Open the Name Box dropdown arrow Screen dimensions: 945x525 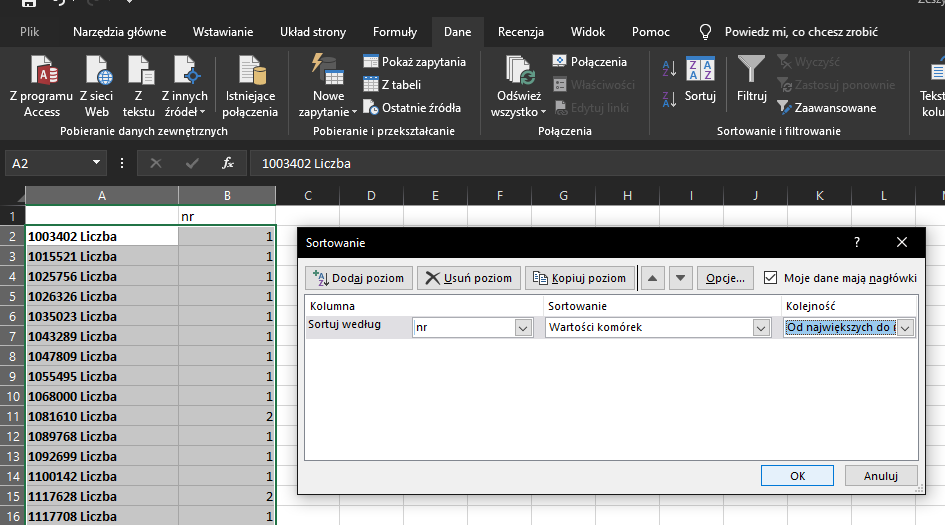(x=96, y=163)
